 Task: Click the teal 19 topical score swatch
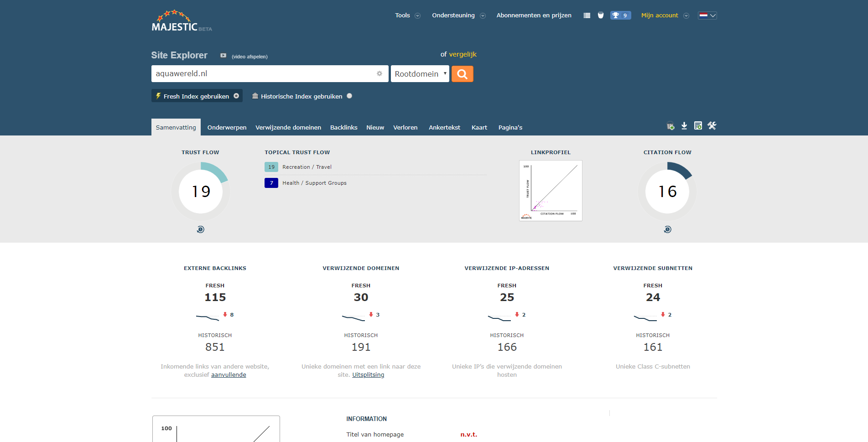point(271,167)
